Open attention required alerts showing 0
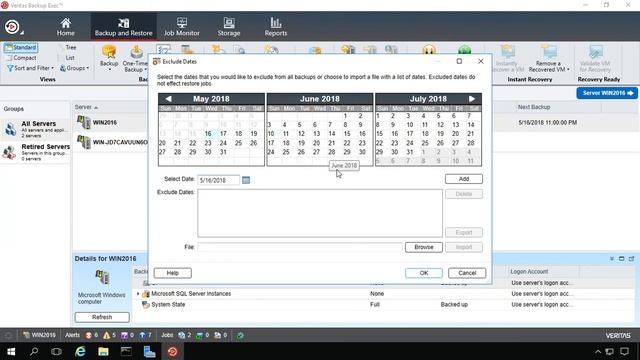Viewport: 640px width, 360px height. (127, 335)
